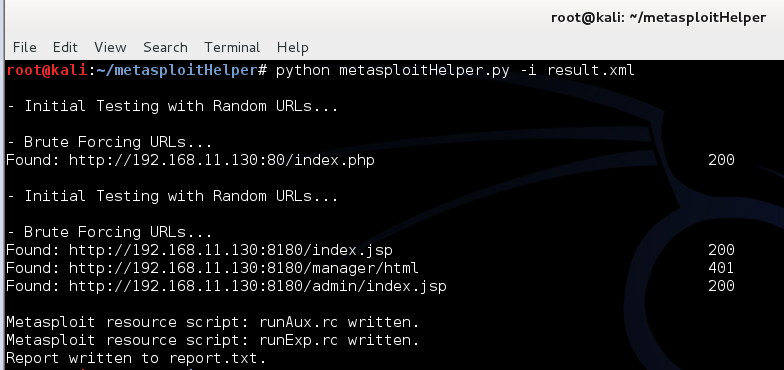Open the View menu

[x=110, y=48]
